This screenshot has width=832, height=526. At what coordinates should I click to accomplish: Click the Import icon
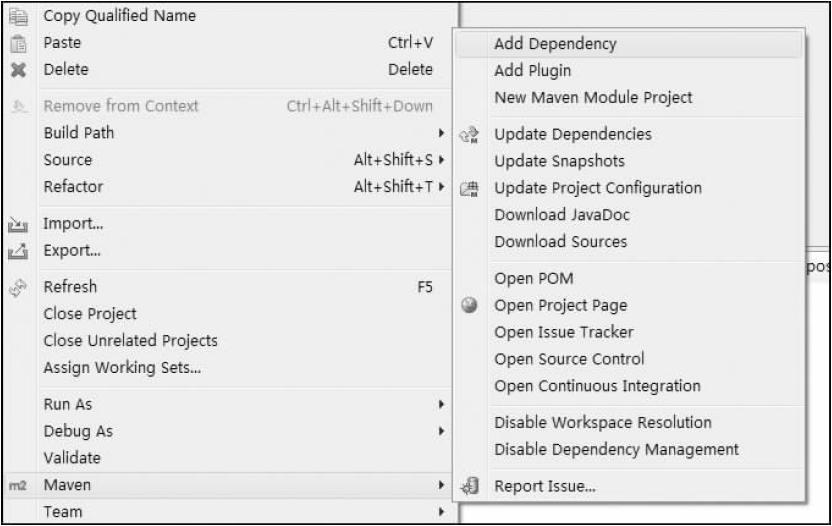(16, 224)
